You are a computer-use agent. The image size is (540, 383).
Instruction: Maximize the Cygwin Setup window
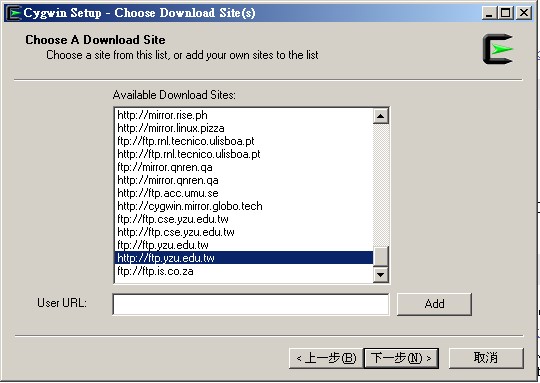click(505, 13)
